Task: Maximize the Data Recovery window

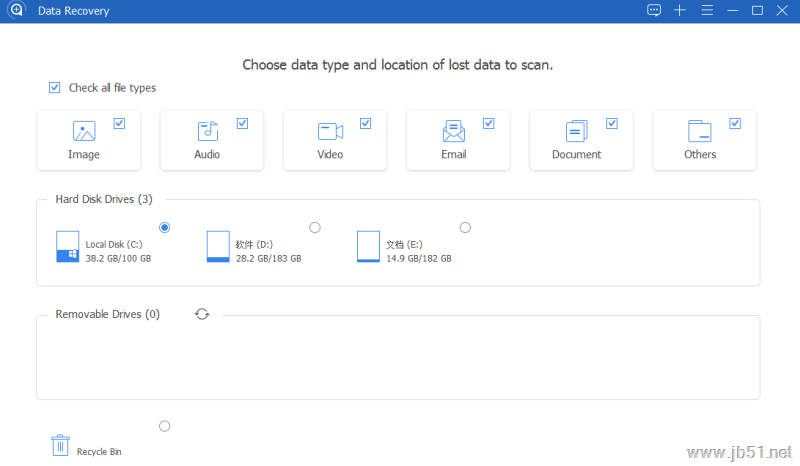Action: click(758, 10)
